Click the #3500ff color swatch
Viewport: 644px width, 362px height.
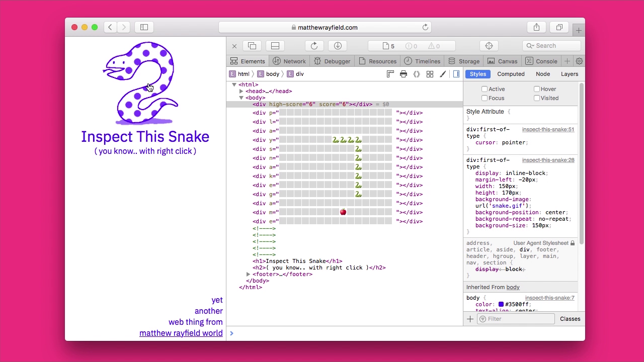[x=501, y=304]
